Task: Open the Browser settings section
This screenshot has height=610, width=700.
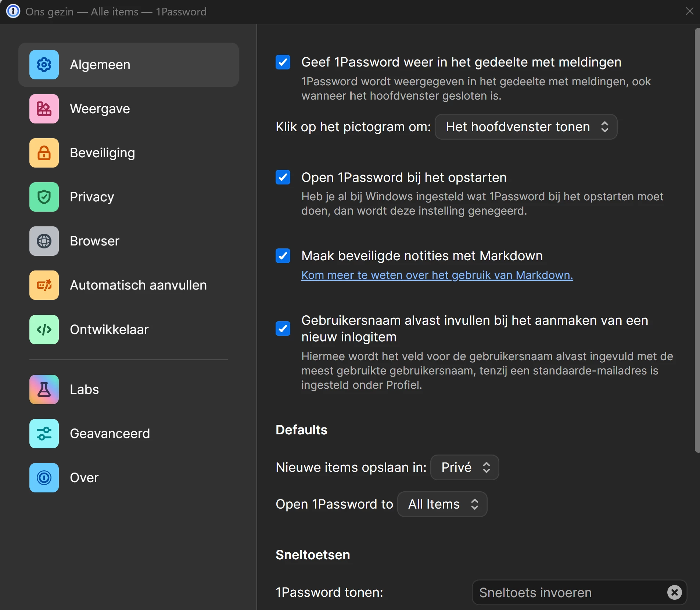Action: point(129,241)
